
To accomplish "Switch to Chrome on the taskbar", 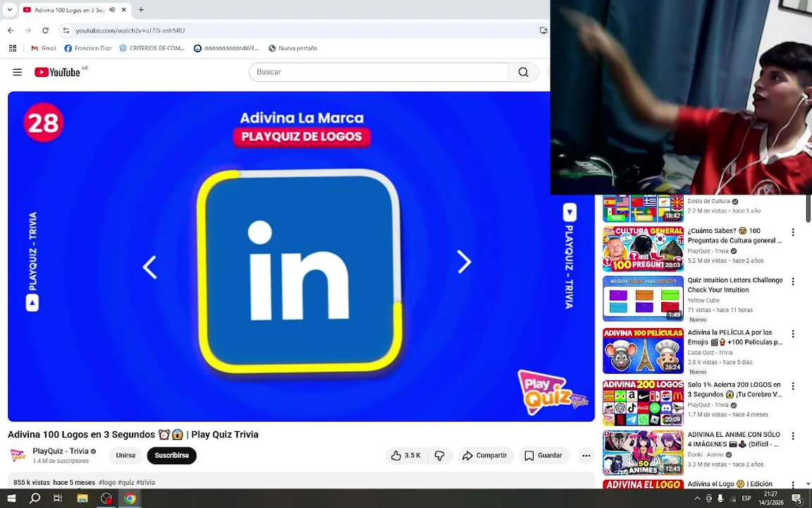I will [x=130, y=498].
